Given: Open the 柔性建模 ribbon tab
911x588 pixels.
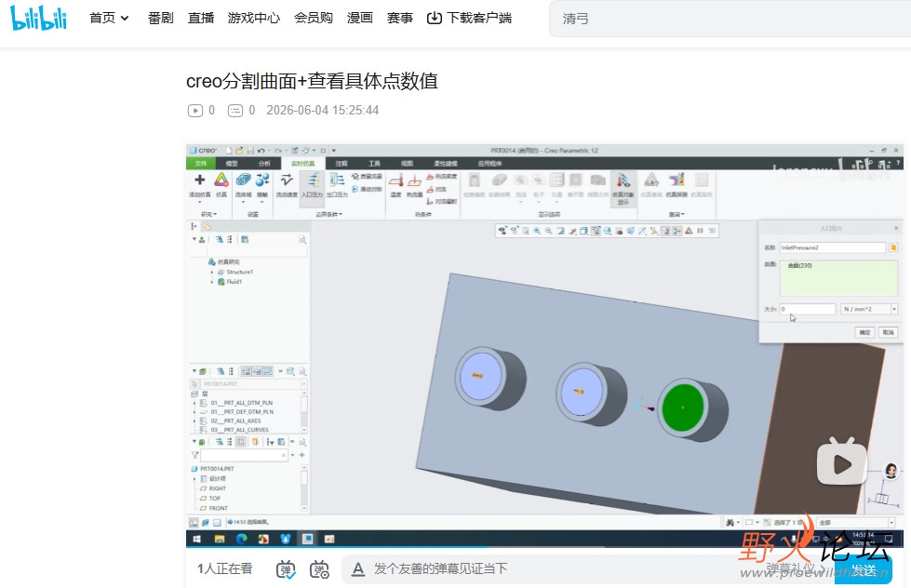Looking at the screenshot, I should coord(446,163).
